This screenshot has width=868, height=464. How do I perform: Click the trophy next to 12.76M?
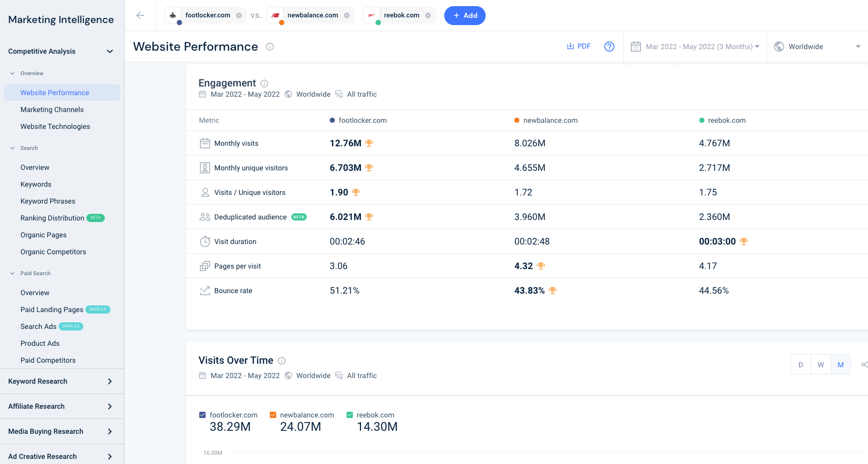pos(369,143)
